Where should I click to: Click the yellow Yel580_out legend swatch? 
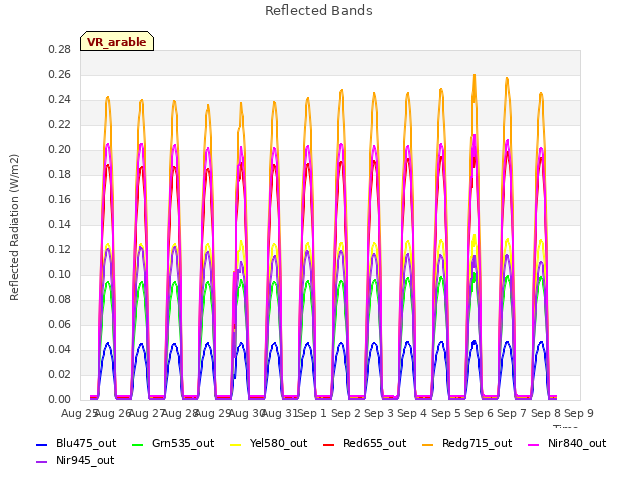(x=236, y=444)
